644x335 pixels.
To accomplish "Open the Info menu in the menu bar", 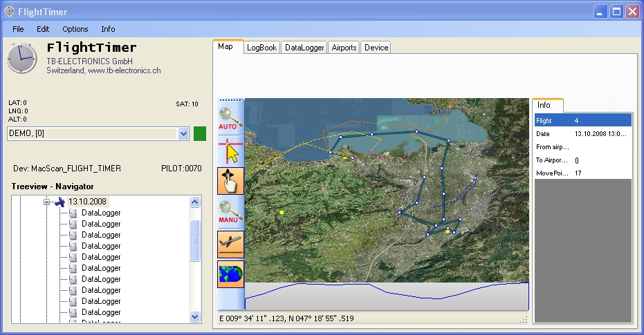I will [x=108, y=29].
